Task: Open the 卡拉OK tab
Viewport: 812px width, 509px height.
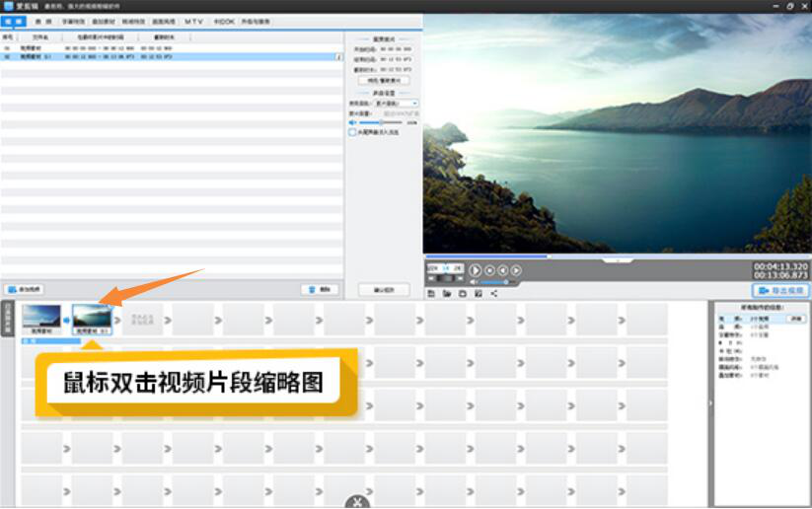Action: click(x=224, y=22)
